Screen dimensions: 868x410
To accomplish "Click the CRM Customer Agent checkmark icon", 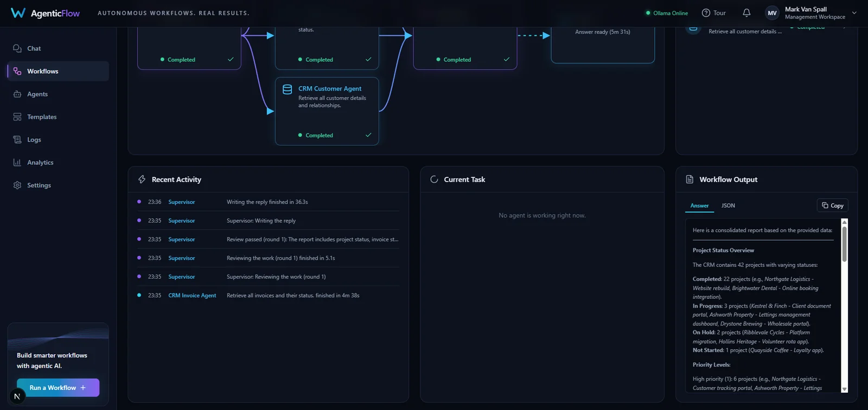I will tap(368, 135).
